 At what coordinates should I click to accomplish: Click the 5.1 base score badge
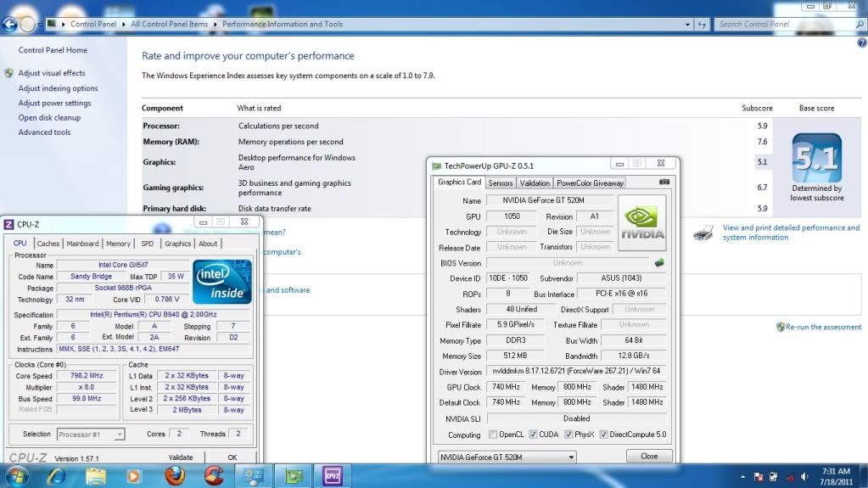pyautogui.click(x=816, y=158)
